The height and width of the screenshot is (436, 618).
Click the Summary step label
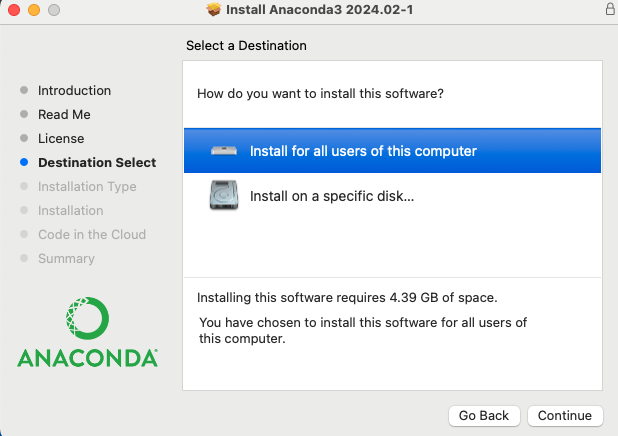coord(66,259)
